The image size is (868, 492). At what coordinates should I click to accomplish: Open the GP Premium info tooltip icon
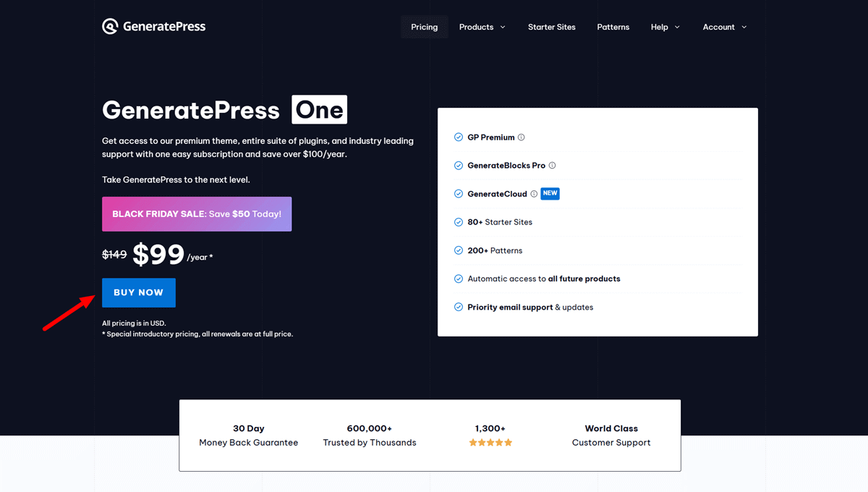521,137
